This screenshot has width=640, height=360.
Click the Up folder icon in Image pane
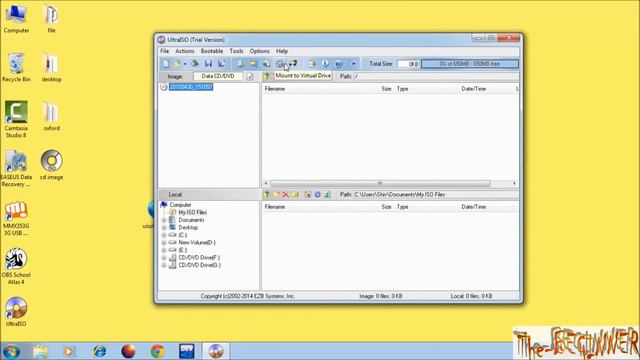pyautogui.click(x=267, y=76)
